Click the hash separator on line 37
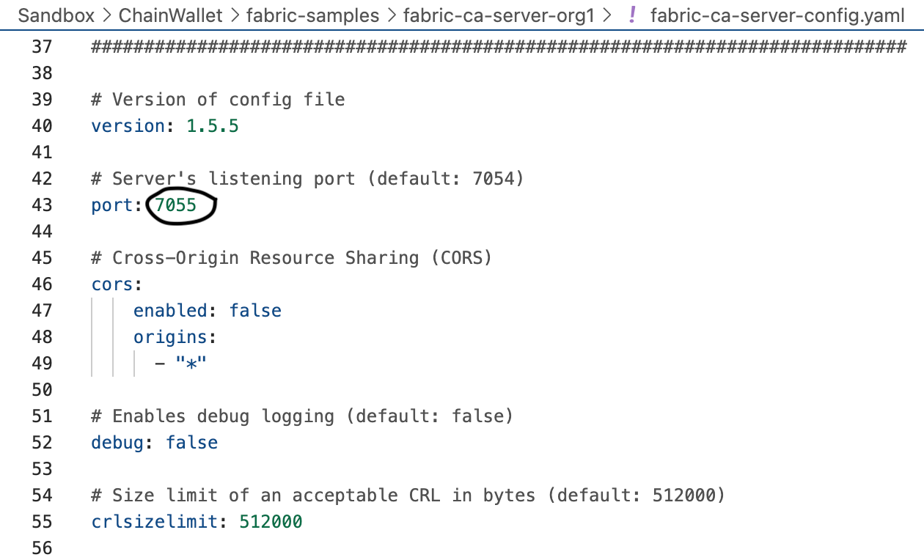Screen dimensions: 924x560 click(x=499, y=47)
